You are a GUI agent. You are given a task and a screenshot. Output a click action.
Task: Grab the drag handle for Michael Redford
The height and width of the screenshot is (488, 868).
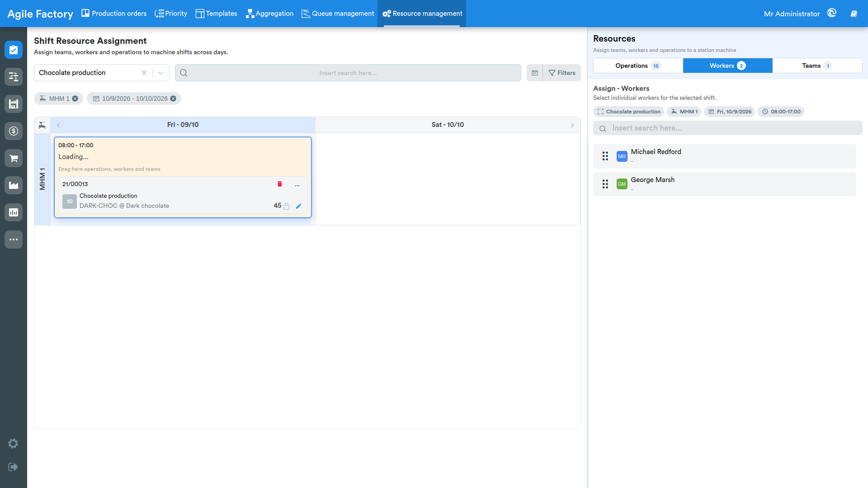click(x=605, y=156)
